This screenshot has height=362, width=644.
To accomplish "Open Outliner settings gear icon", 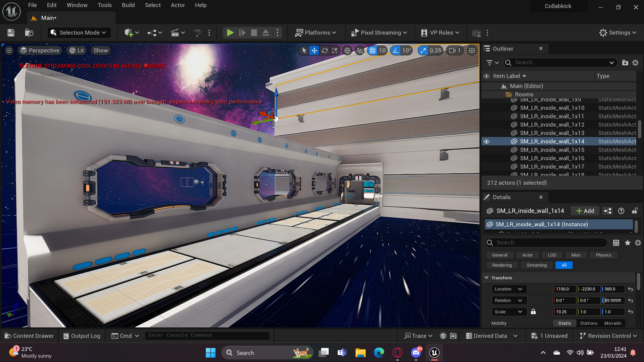I will coord(635,62).
